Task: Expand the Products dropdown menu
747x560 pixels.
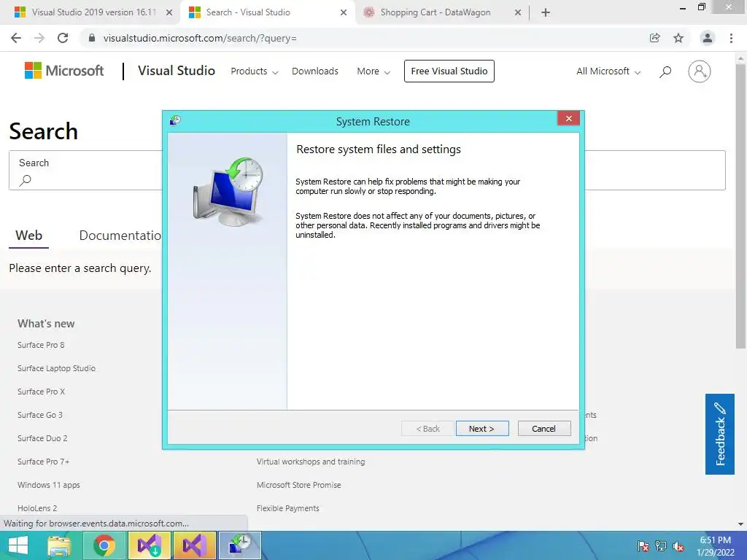Action: (x=255, y=71)
